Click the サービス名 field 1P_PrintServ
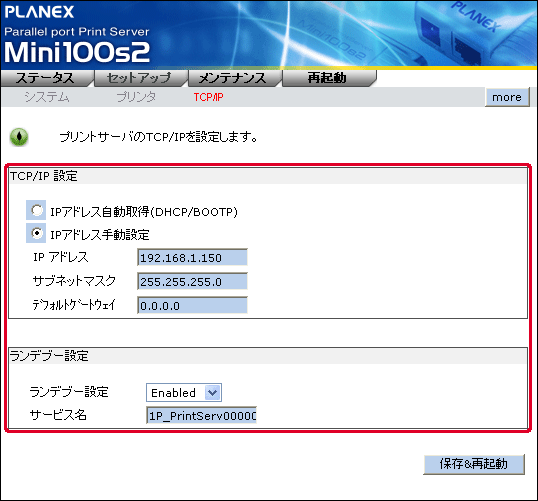 coord(201,416)
